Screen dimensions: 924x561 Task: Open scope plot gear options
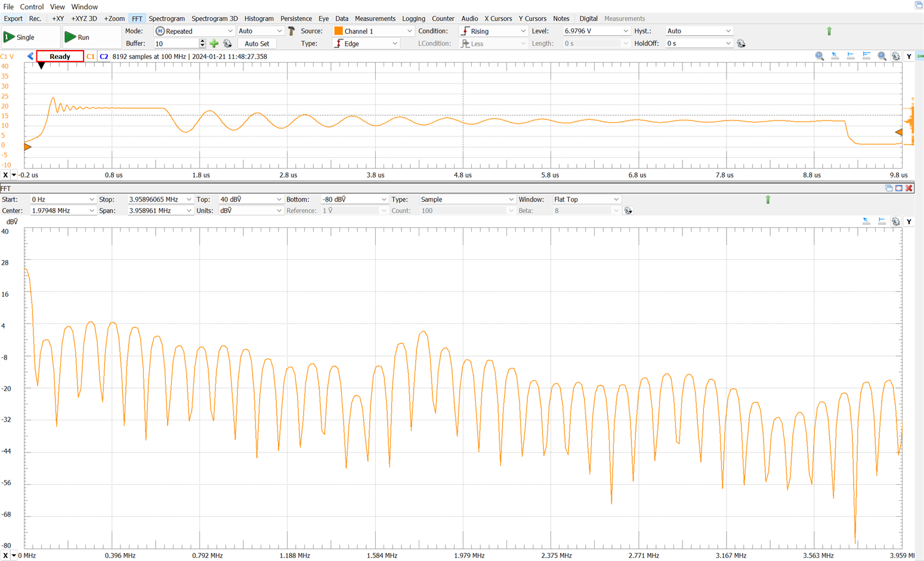896,56
